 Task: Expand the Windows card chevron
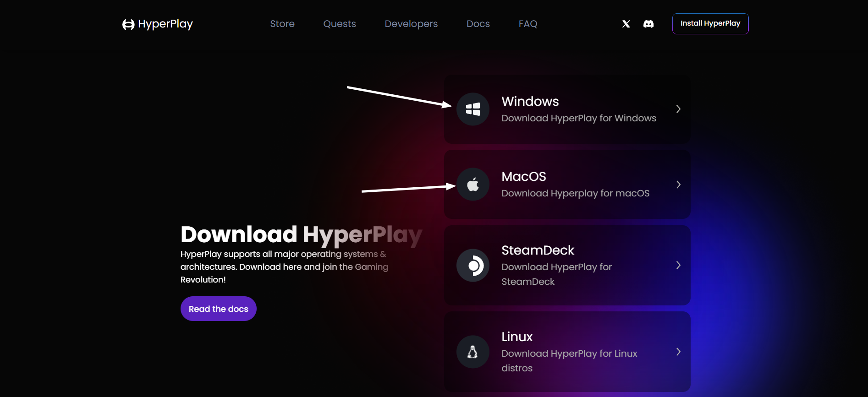(678, 109)
